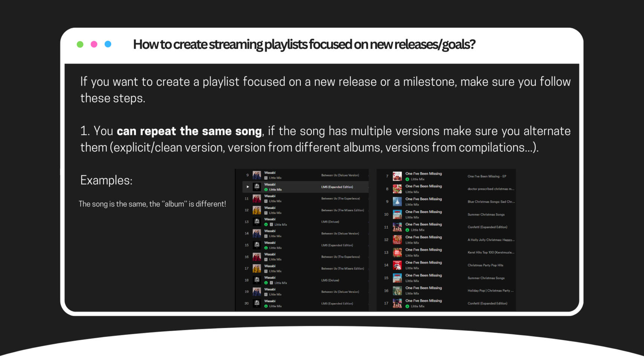Click the explicit badge on Wasabi track 9
644x362 pixels.
(x=266, y=178)
